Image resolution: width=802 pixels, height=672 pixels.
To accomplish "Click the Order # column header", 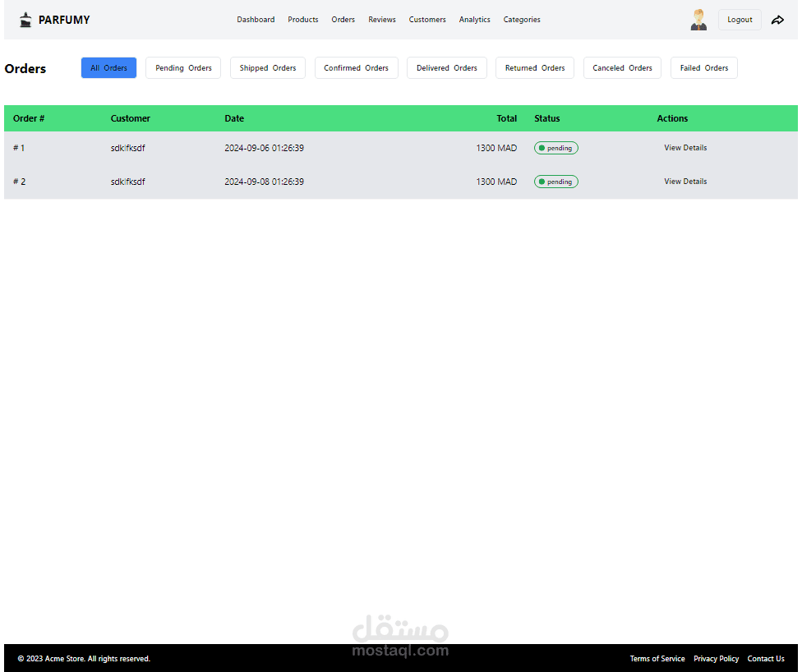I will point(29,118).
